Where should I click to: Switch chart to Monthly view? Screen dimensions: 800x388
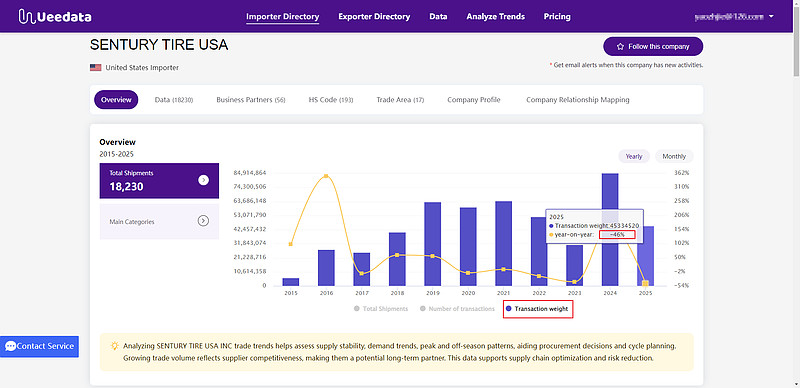point(674,156)
